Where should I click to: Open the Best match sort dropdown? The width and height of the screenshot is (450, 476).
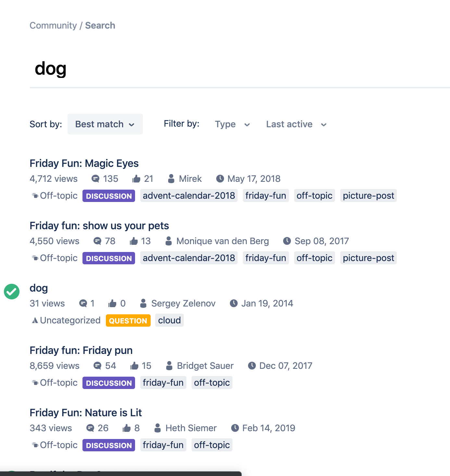click(x=105, y=124)
